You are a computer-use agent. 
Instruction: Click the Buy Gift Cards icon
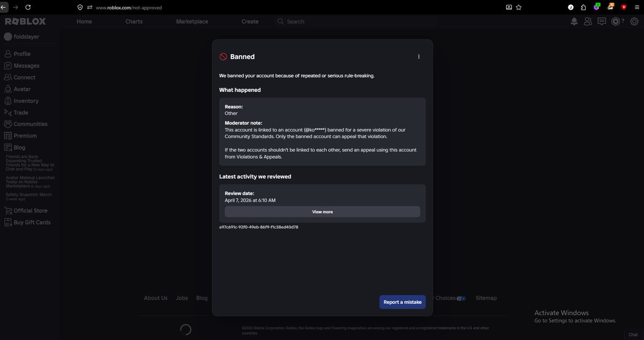(8, 222)
